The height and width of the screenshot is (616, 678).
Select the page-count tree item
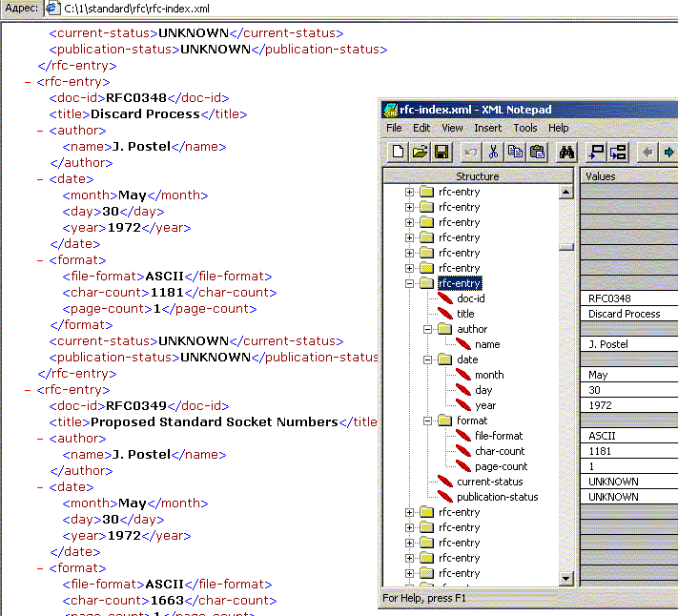(501, 466)
